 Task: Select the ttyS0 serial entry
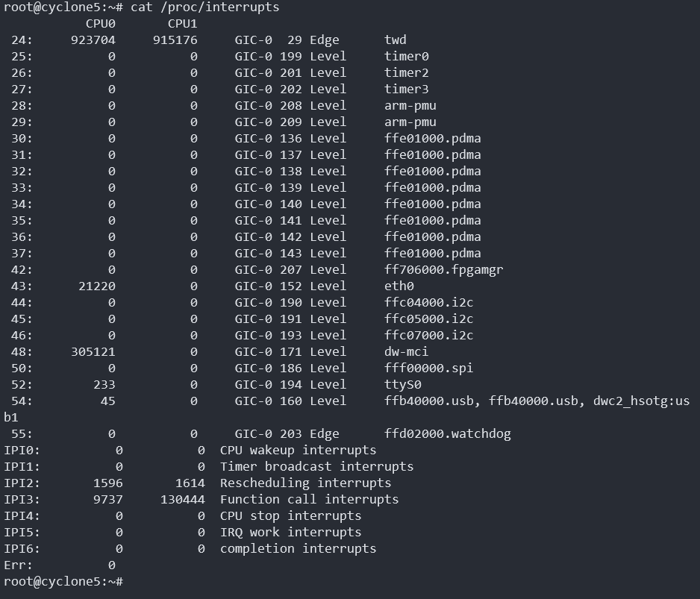(x=402, y=384)
